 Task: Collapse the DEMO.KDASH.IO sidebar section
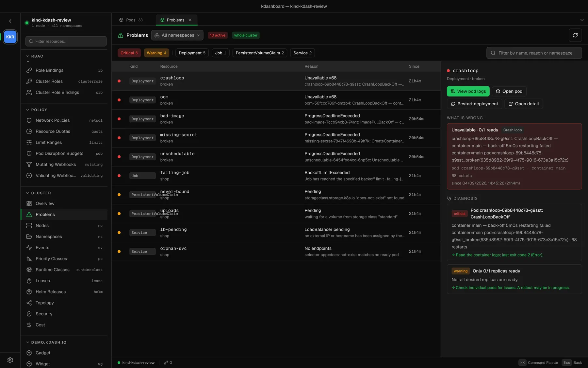pyautogui.click(x=46, y=342)
